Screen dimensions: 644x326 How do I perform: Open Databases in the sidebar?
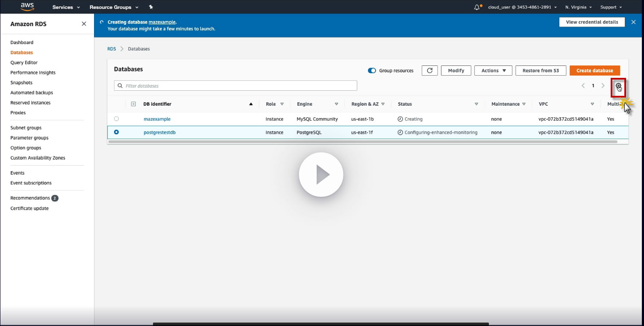22,53
